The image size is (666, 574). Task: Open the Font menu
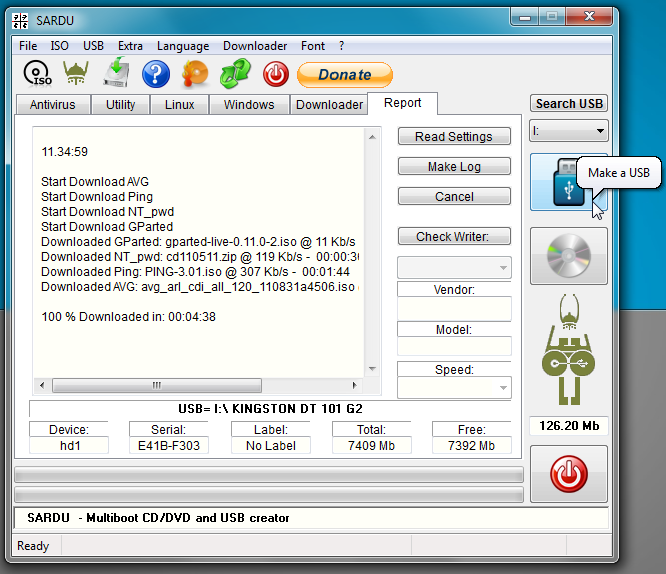coord(313,46)
